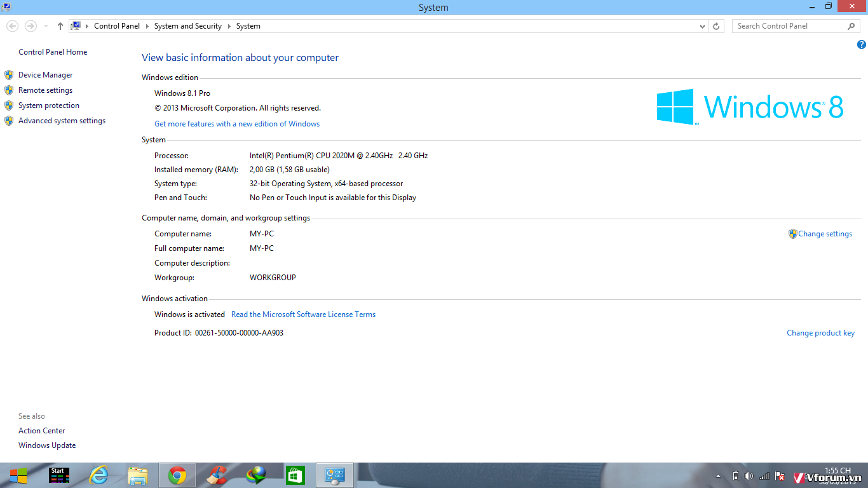
Task: Click Change settings link
Action: pyautogui.click(x=825, y=234)
